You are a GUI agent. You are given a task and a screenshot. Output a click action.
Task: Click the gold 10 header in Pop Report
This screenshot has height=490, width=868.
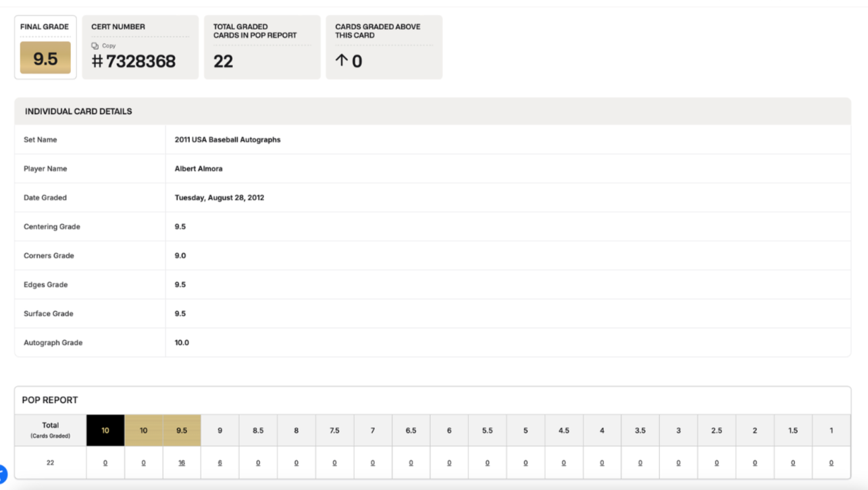tap(143, 431)
